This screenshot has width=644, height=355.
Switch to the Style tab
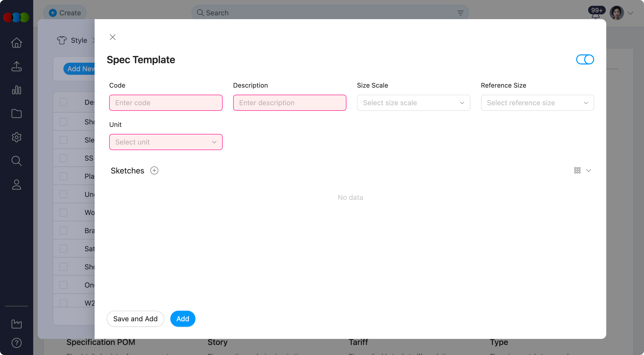(x=78, y=40)
